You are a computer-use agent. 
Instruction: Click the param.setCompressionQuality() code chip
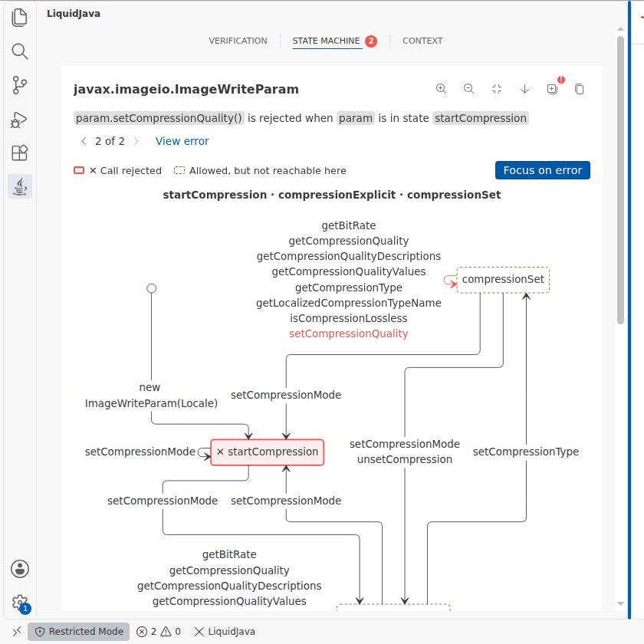pos(159,118)
